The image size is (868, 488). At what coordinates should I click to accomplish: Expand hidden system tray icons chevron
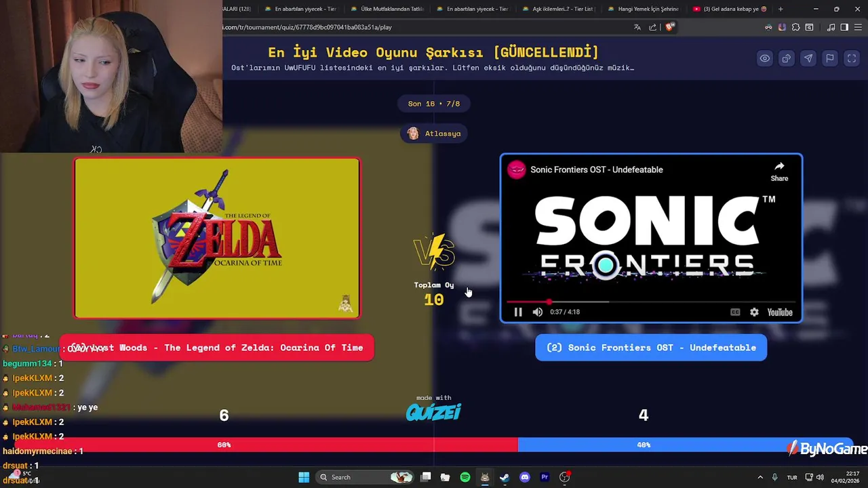[759, 477]
